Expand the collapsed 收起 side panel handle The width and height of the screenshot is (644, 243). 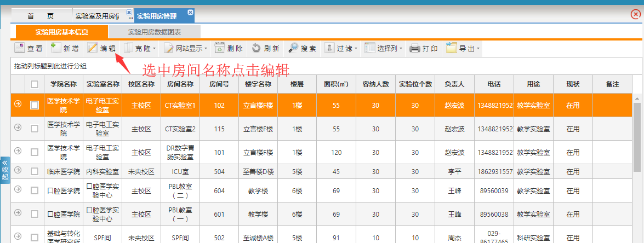coord(5,170)
